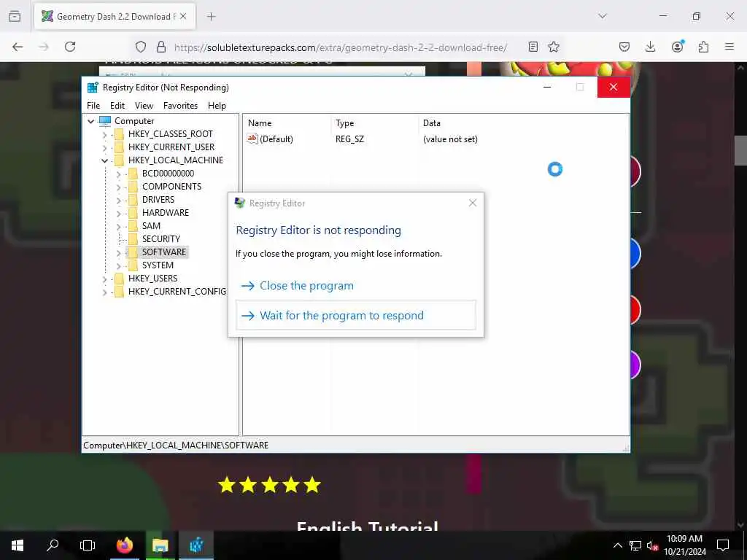Open Firefox account profile icon
The image size is (747, 560).
click(678, 46)
